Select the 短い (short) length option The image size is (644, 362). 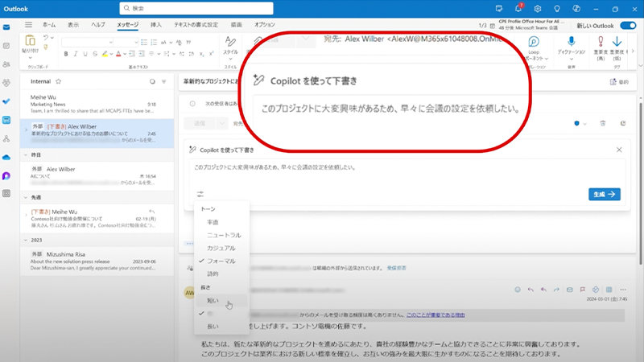tap(213, 300)
